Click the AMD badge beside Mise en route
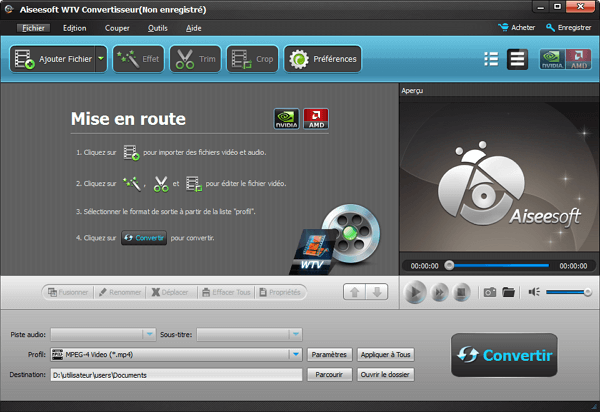 click(x=316, y=119)
